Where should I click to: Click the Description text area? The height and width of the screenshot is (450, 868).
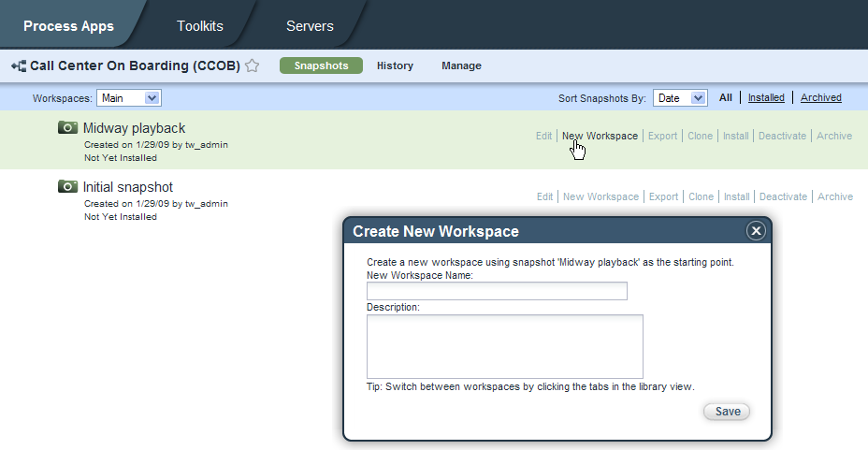(x=504, y=346)
